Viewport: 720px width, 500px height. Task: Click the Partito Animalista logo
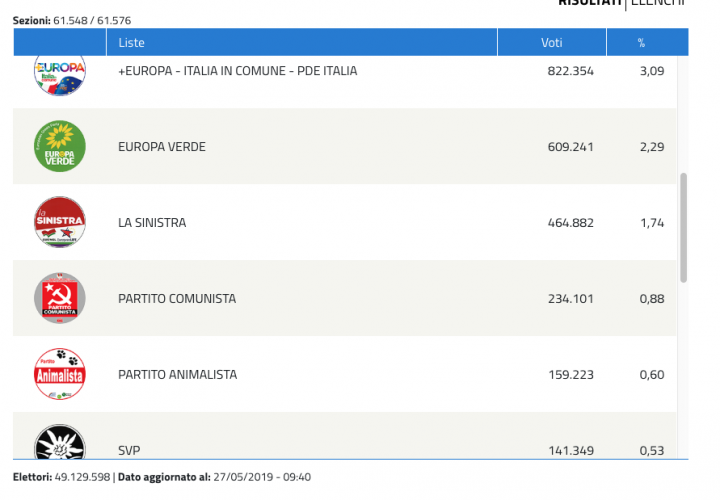click(x=60, y=374)
